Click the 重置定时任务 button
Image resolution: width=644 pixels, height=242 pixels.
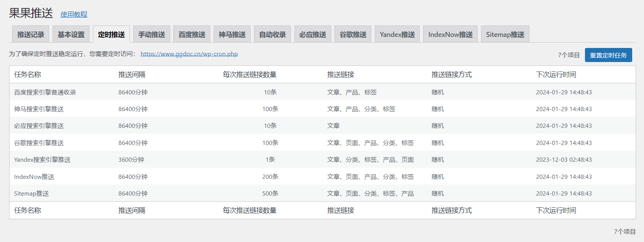[608, 55]
